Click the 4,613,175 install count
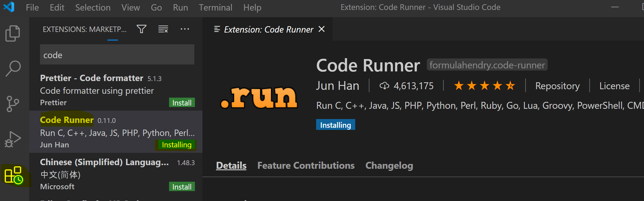 414,86
